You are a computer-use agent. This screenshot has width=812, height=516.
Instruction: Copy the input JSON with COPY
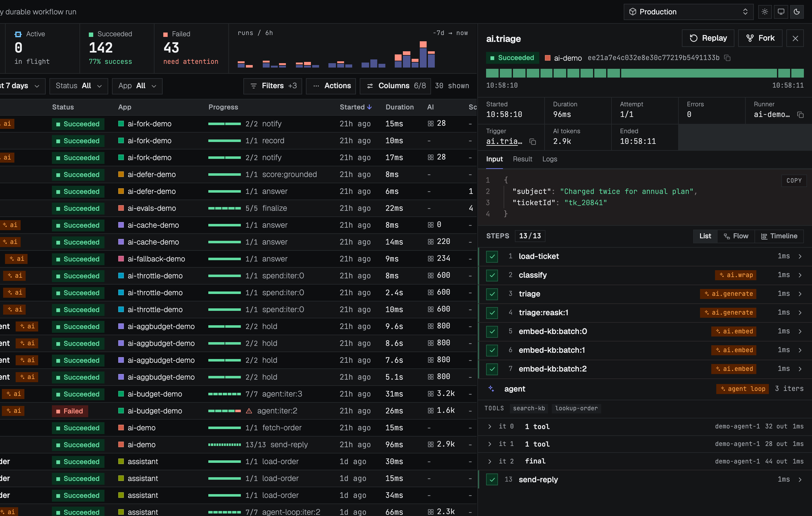tap(794, 181)
